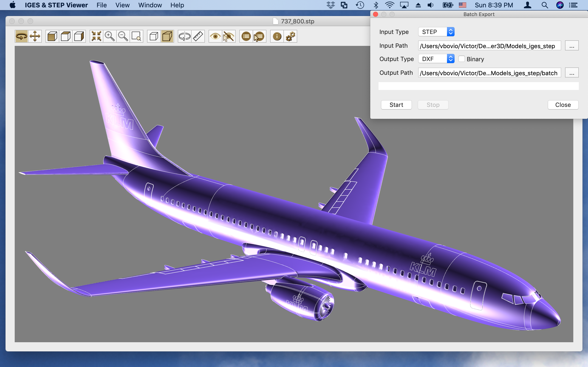Toggle shaded display cube mode

click(x=167, y=36)
